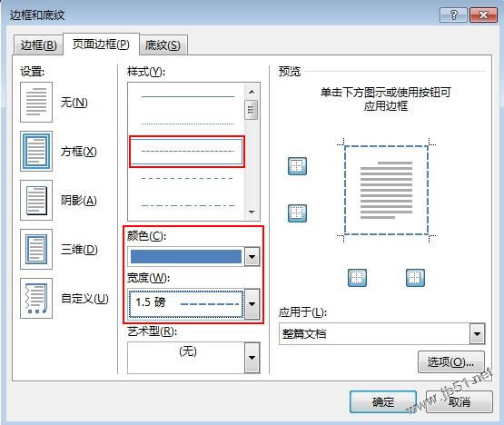Open the 宽度(W) width dropdown arrow
The height and width of the screenshot is (425, 504).
252,304
